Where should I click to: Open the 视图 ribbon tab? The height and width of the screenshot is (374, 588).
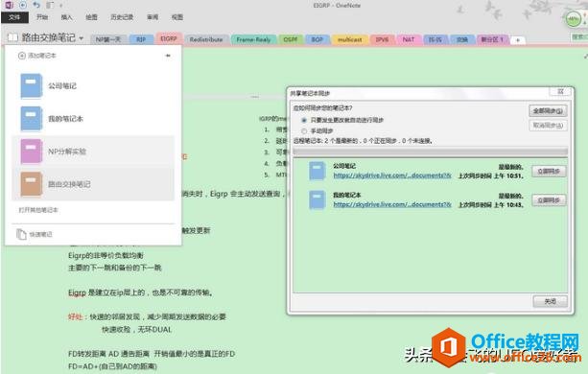(x=177, y=17)
